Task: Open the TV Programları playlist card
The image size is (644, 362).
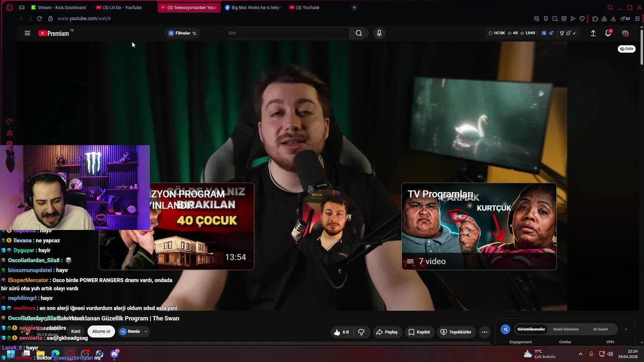Action: coord(479,226)
